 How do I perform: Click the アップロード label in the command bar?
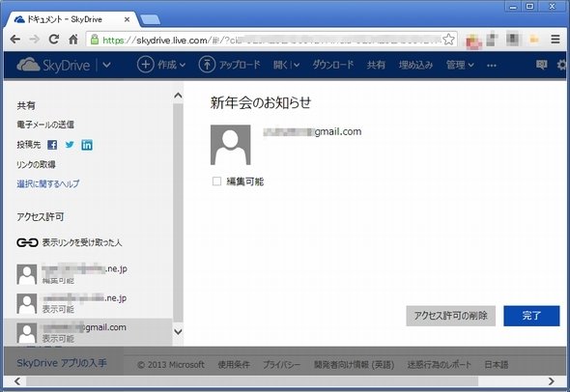click(x=240, y=65)
